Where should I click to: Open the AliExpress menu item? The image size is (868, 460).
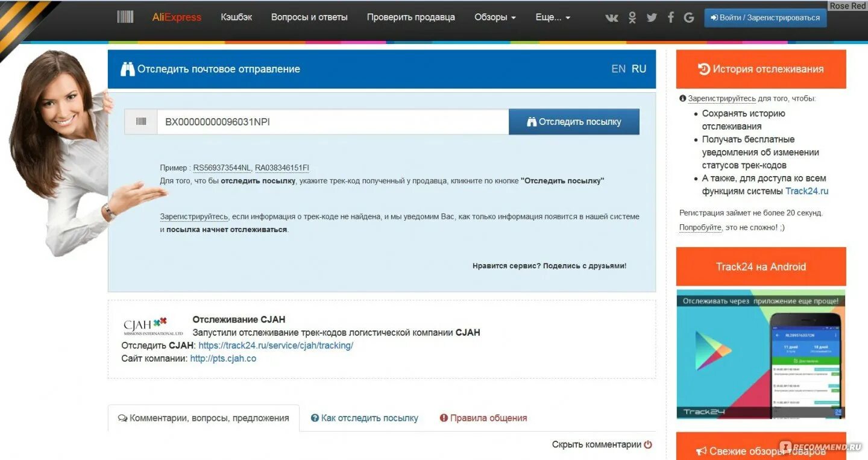pyautogui.click(x=177, y=17)
